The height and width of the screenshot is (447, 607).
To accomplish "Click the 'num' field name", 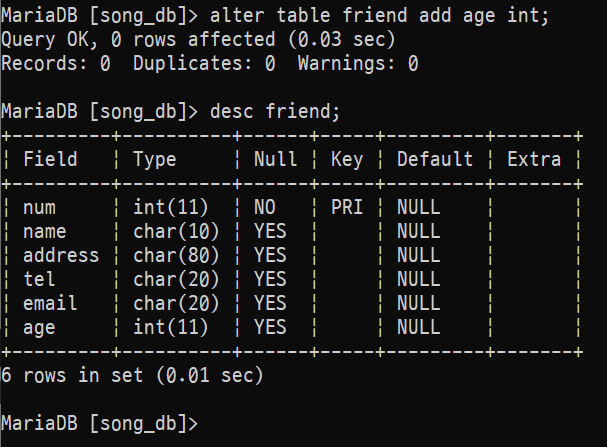I will [39, 207].
